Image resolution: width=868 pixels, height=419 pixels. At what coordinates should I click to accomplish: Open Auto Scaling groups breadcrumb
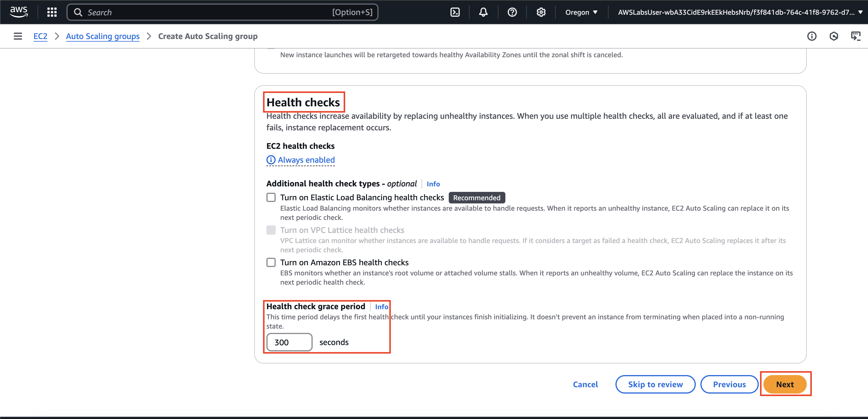103,36
